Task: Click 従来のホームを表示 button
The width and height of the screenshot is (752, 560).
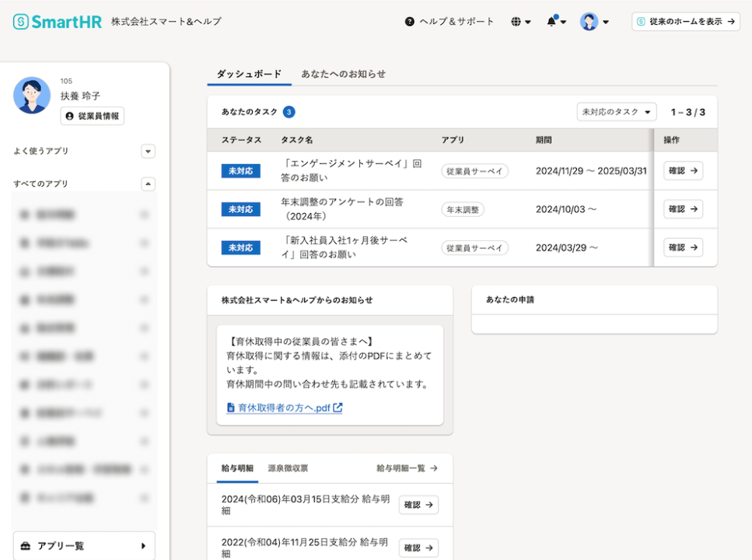Action: 686,22
